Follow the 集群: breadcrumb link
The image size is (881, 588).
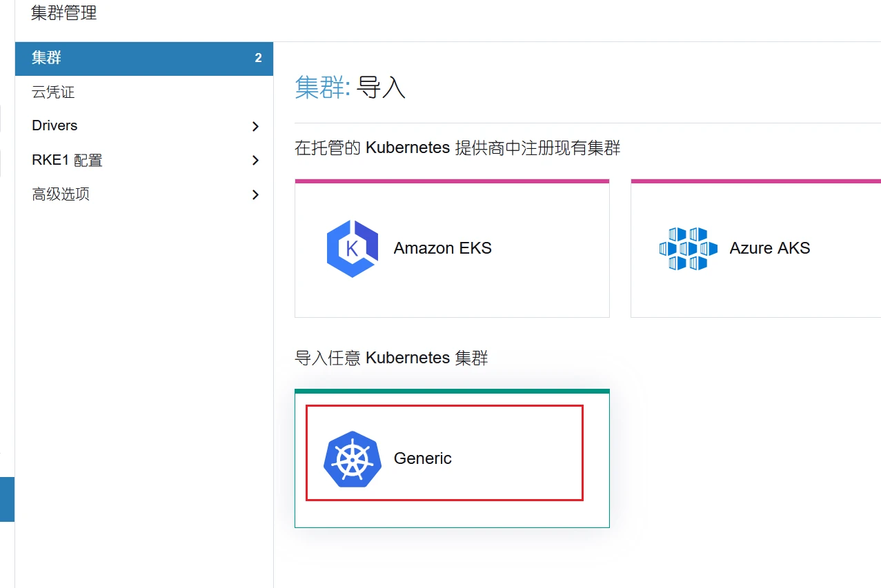coord(323,88)
